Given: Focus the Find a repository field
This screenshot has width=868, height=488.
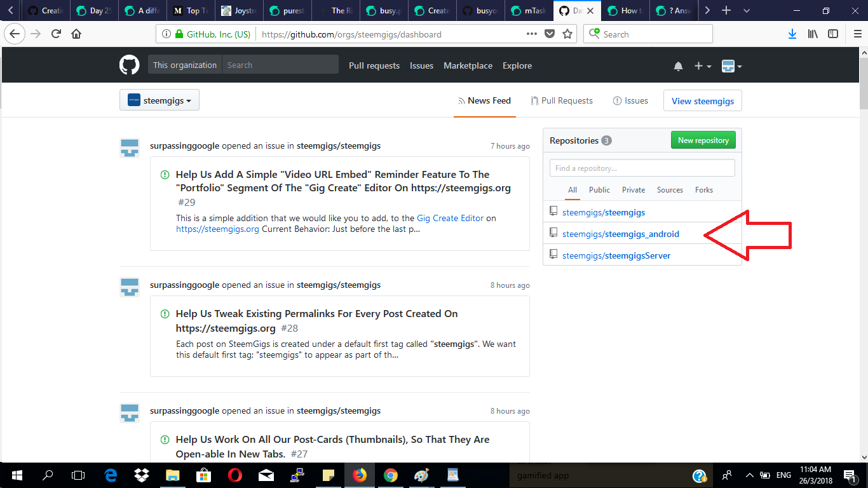Looking at the screenshot, I should [x=642, y=168].
